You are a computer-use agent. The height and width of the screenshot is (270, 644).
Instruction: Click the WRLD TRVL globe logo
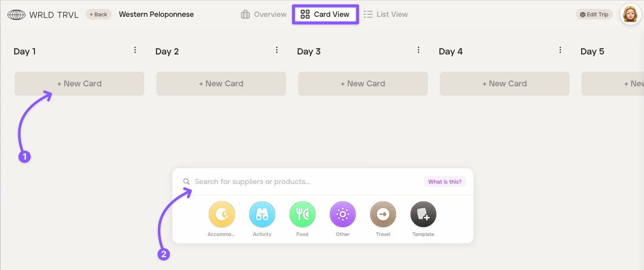point(16,15)
